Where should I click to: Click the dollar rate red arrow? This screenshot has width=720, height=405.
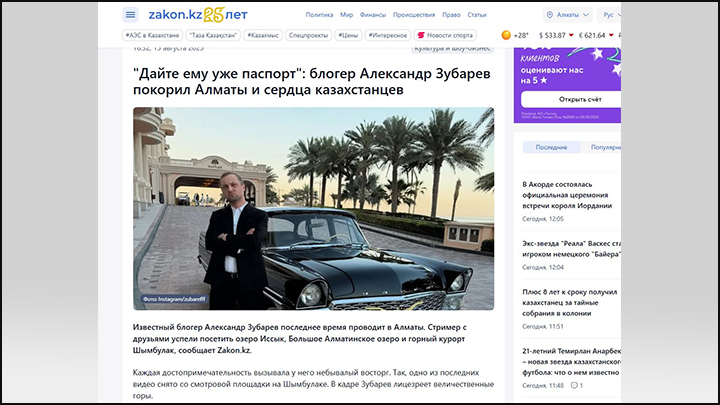[571, 35]
